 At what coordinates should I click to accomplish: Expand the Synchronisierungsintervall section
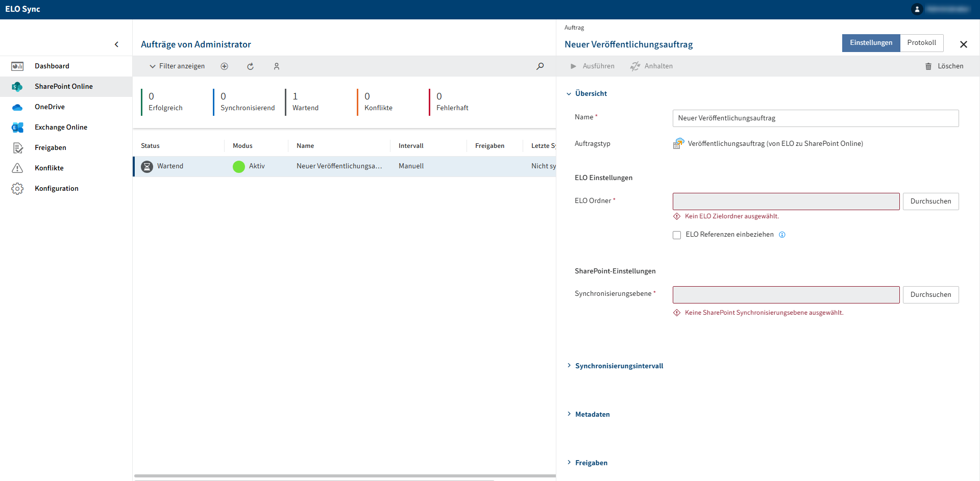pos(615,366)
